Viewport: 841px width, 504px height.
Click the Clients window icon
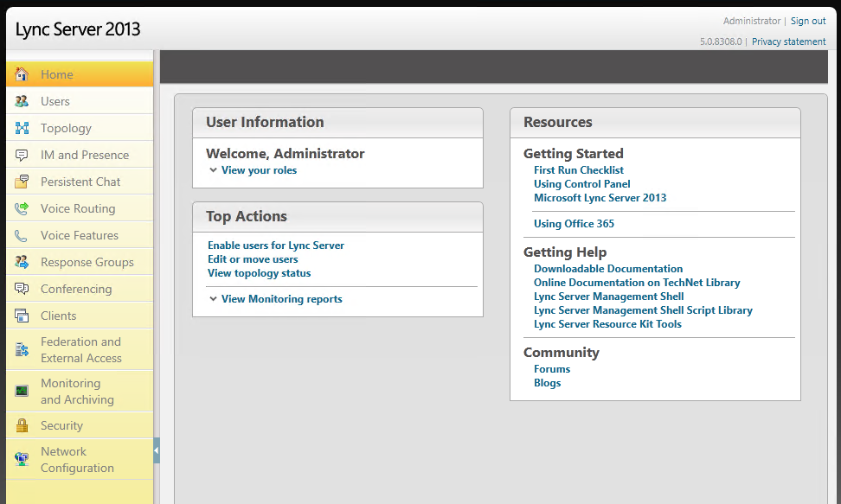click(22, 316)
